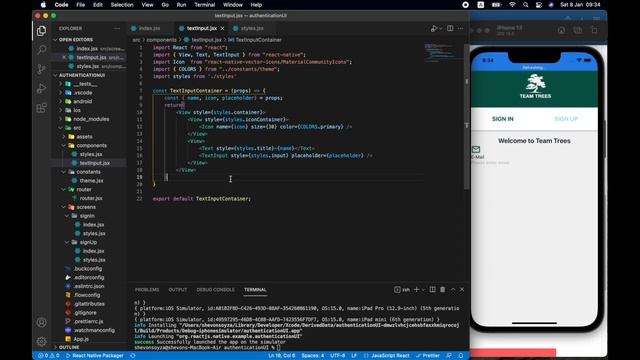Split the editor to the right
This screenshot has width=640, height=360.
coord(450,28)
